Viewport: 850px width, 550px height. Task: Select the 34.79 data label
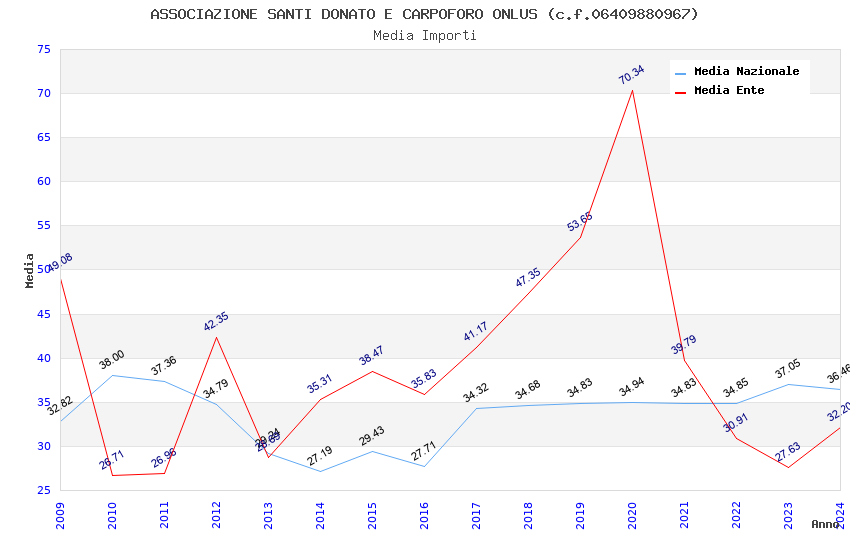[x=216, y=388]
